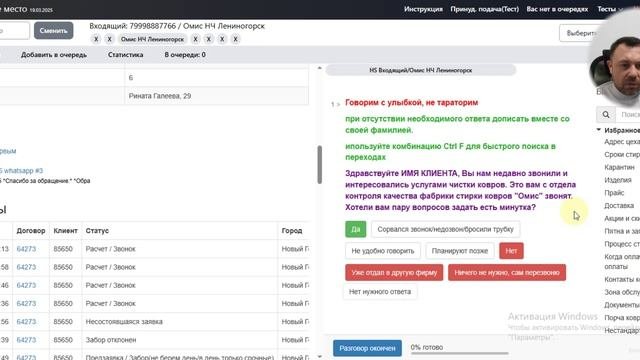Finish call with Разговор окончен button
This screenshot has height=360, width=640.
click(x=367, y=348)
